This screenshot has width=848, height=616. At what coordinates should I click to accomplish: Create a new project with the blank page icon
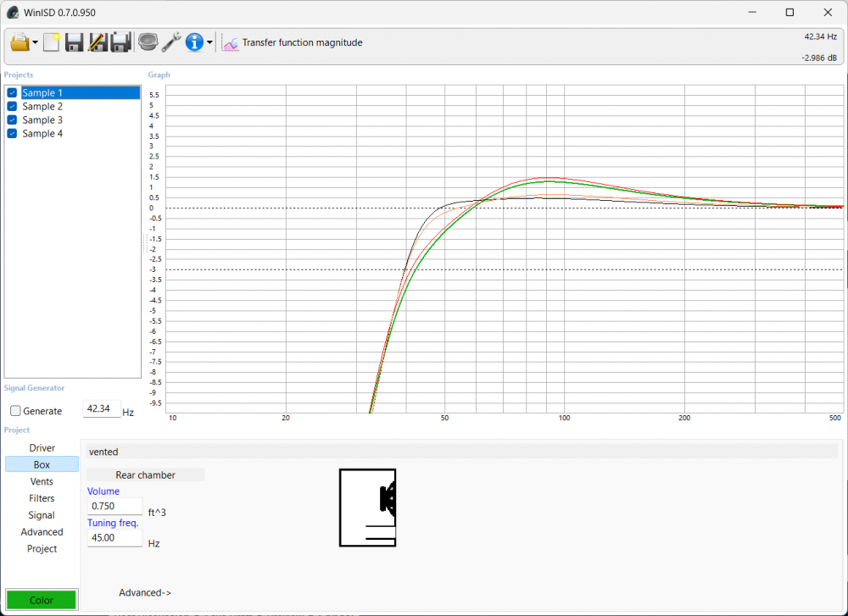pyautogui.click(x=52, y=42)
